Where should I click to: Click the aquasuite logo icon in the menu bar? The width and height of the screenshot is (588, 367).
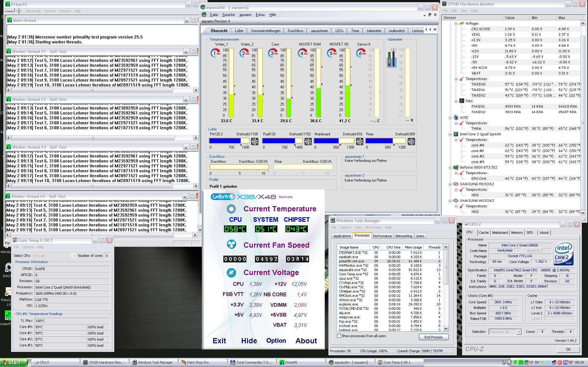204,14
